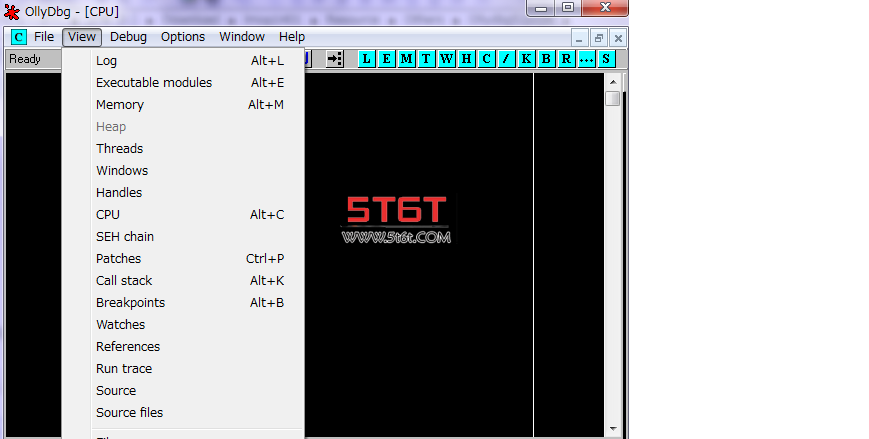Screen dimensions: 869x439
Task: Click the Source S toolbar icon
Action: [606, 59]
